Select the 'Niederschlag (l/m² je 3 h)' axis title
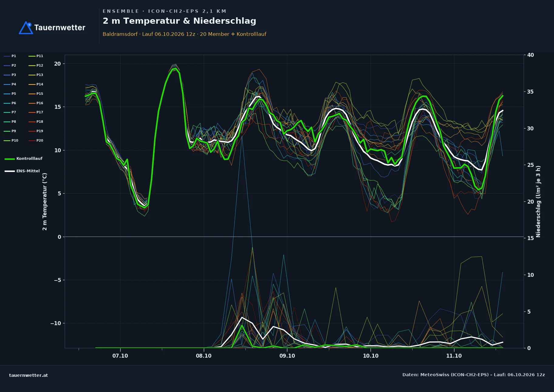The width and height of the screenshot is (554, 392). point(538,201)
